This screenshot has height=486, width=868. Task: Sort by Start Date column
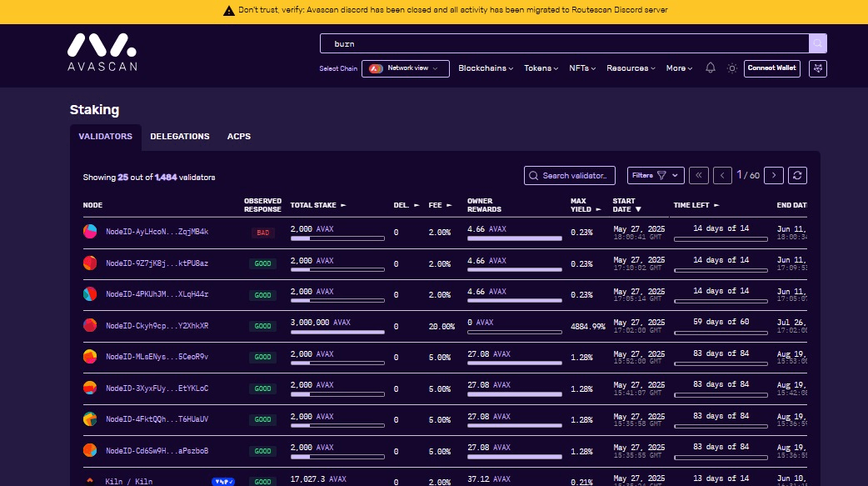tap(626, 205)
